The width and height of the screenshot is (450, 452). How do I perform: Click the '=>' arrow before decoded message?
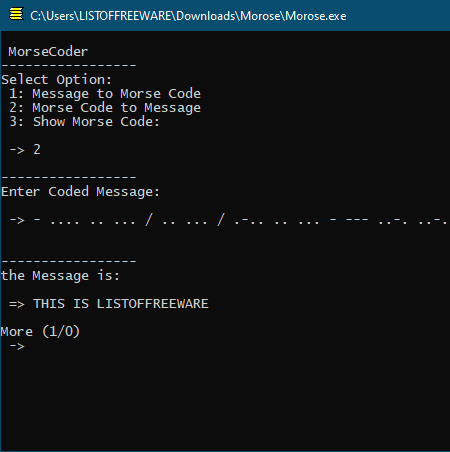click(x=17, y=304)
